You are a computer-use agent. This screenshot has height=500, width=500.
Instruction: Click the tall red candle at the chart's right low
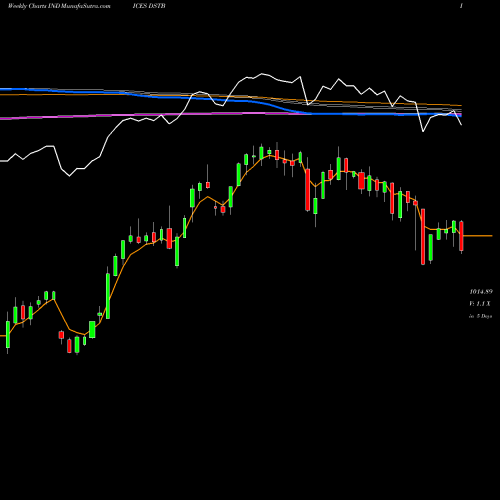[x=423, y=237]
